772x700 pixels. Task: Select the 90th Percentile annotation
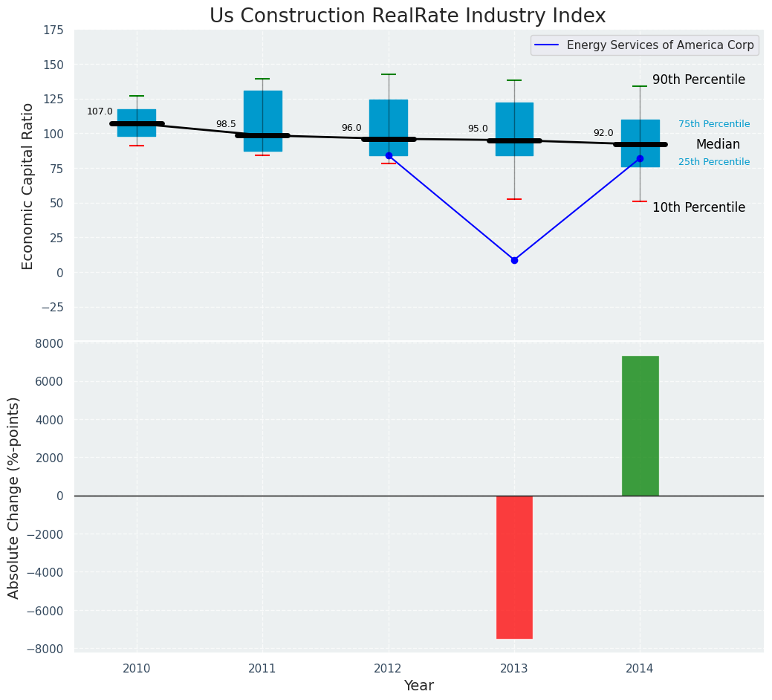click(x=698, y=80)
